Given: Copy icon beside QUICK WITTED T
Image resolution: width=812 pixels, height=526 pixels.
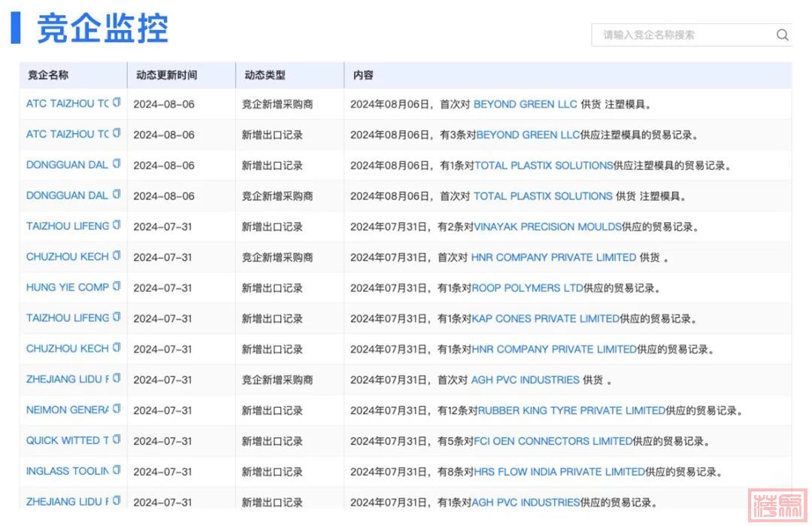Looking at the screenshot, I should pos(117,439).
